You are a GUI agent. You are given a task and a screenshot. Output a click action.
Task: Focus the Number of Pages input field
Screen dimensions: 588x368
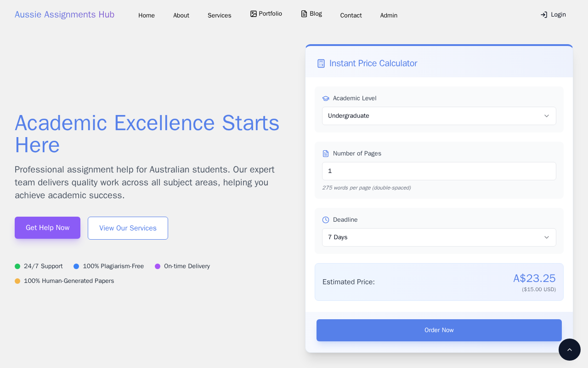click(x=439, y=171)
